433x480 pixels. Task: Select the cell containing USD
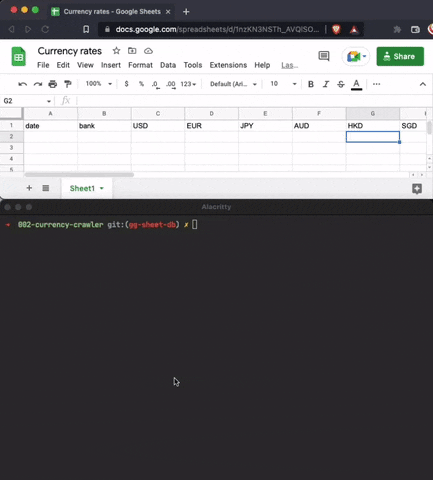point(158,126)
